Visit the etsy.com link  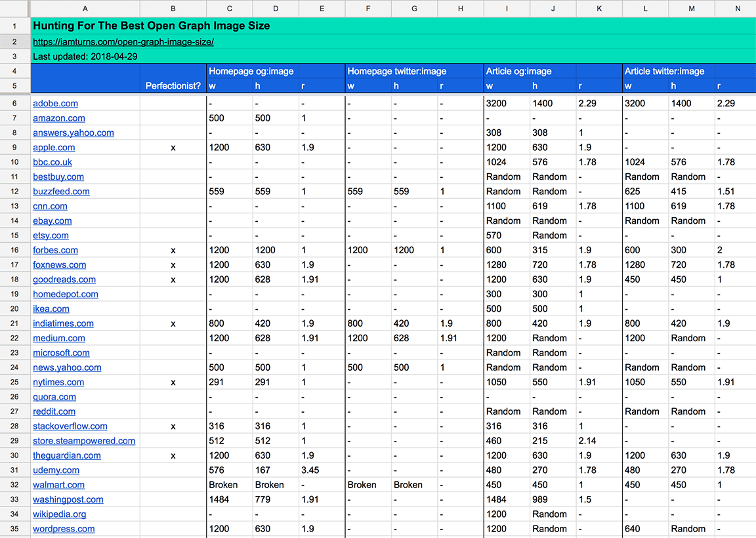point(51,236)
